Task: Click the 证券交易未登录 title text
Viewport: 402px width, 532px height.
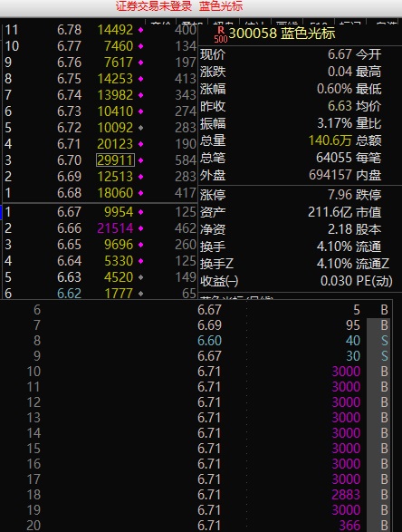Action: [x=154, y=6]
